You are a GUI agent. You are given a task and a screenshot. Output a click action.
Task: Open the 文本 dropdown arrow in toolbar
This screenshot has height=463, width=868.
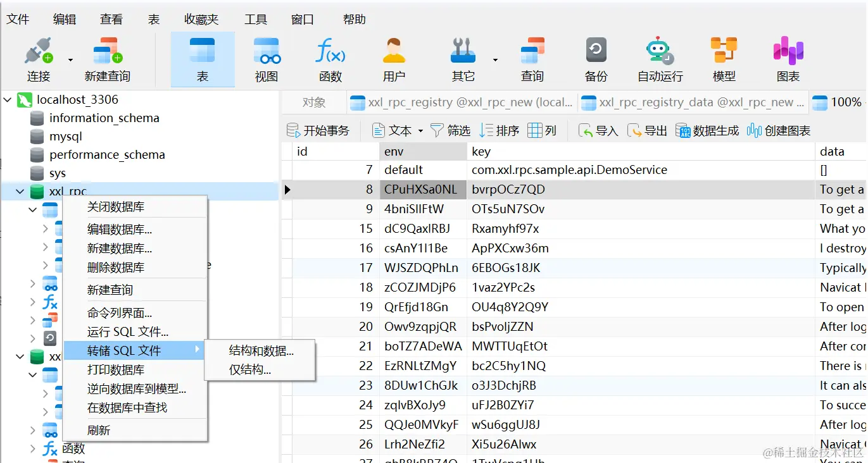tap(420, 131)
